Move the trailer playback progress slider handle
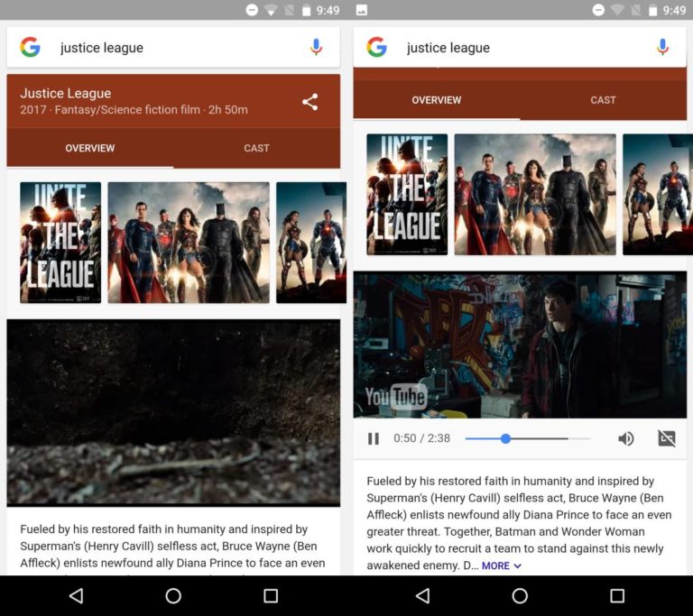 (x=505, y=438)
